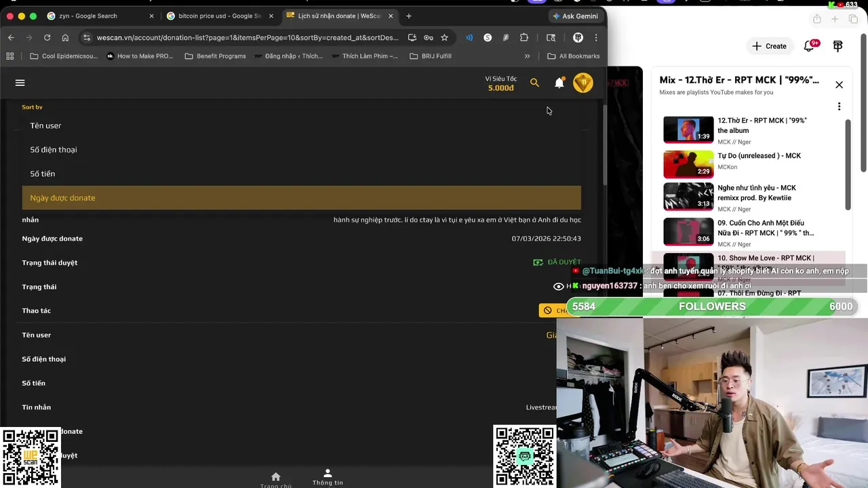Open YouTube notifications bell
The height and width of the screenshot is (488, 868).
[x=809, y=46]
